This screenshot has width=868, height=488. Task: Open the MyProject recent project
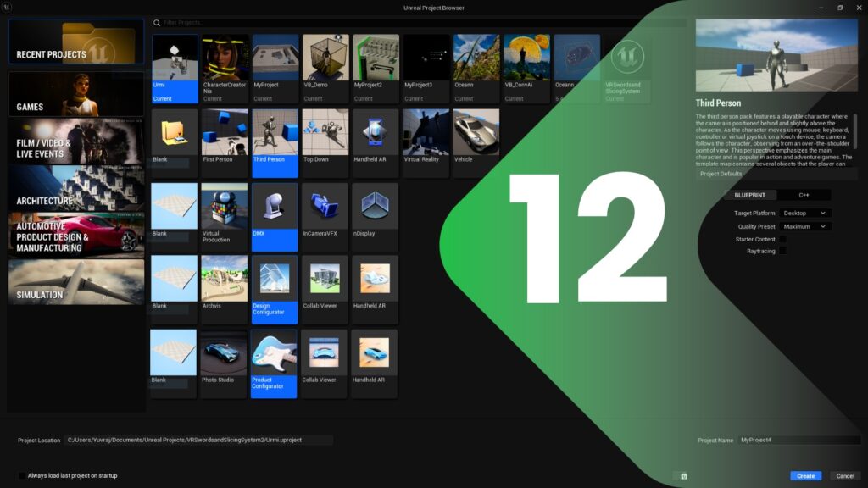point(275,69)
